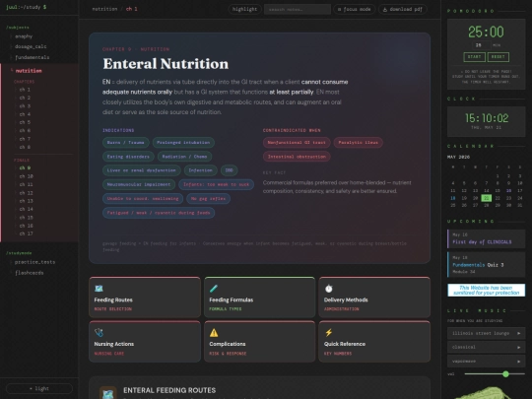Adjust the music volume slider
Image resolution: width=532 pixels, height=399 pixels.
[495, 374]
